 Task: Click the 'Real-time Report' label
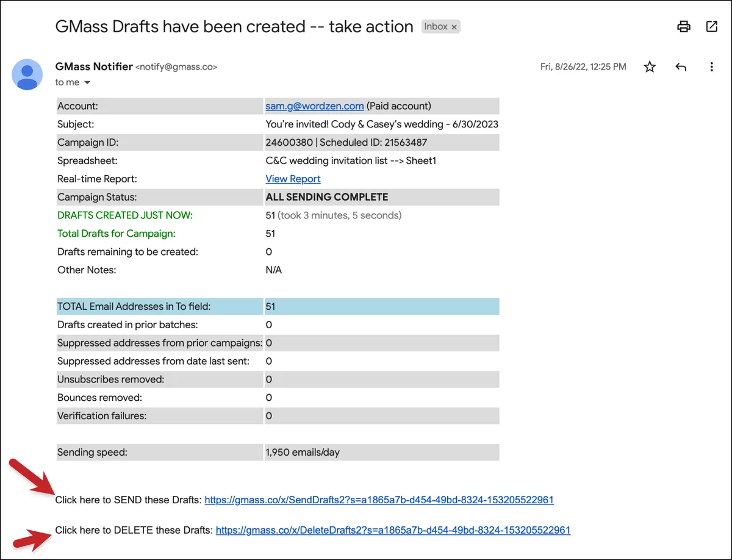click(98, 179)
